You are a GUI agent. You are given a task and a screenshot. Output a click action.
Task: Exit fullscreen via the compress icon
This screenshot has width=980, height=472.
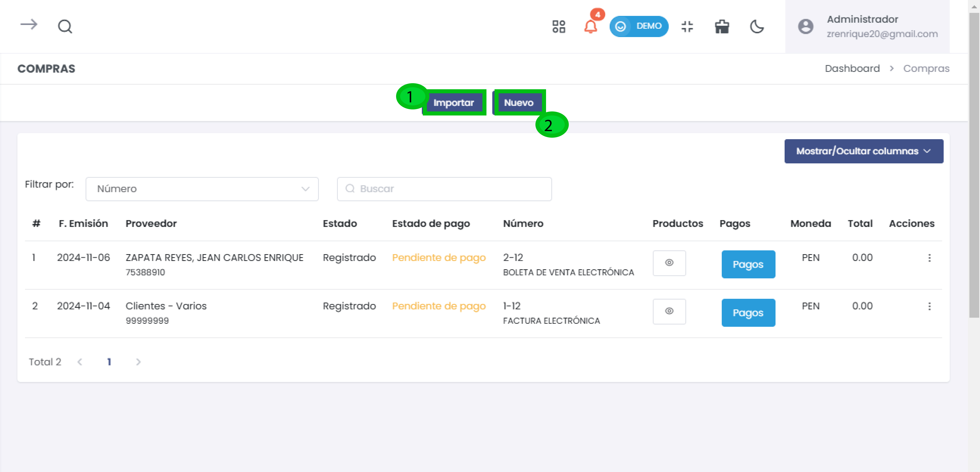click(687, 27)
